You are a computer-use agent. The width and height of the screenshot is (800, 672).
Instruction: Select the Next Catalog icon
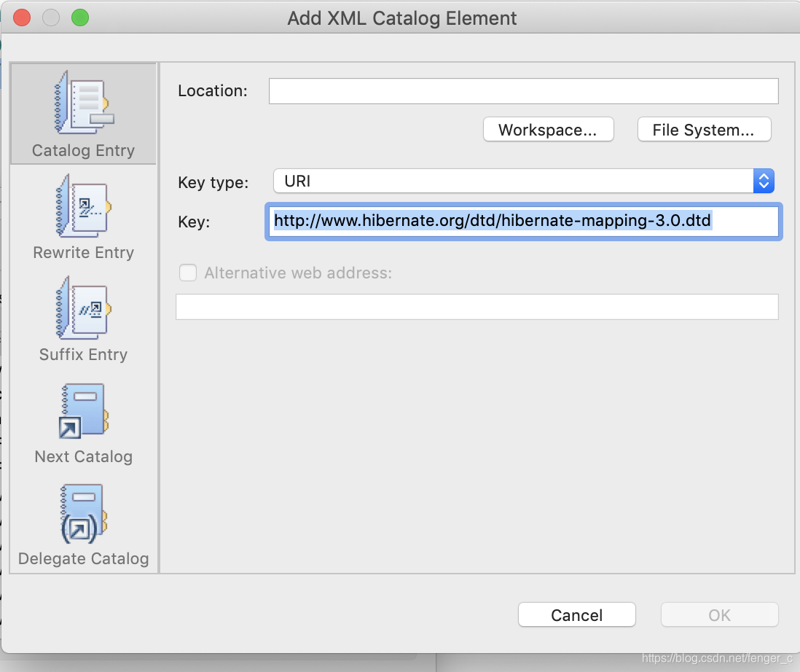84,411
